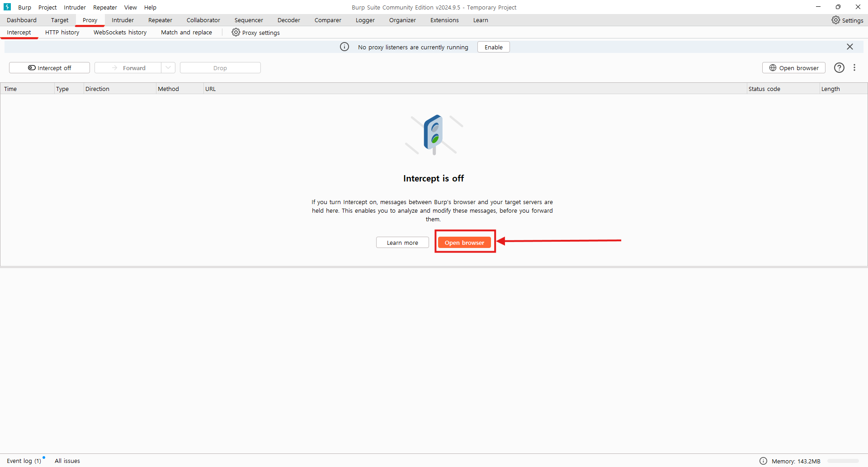Sort by the Time column header
Viewport: 868px width, 467px height.
tap(27, 89)
